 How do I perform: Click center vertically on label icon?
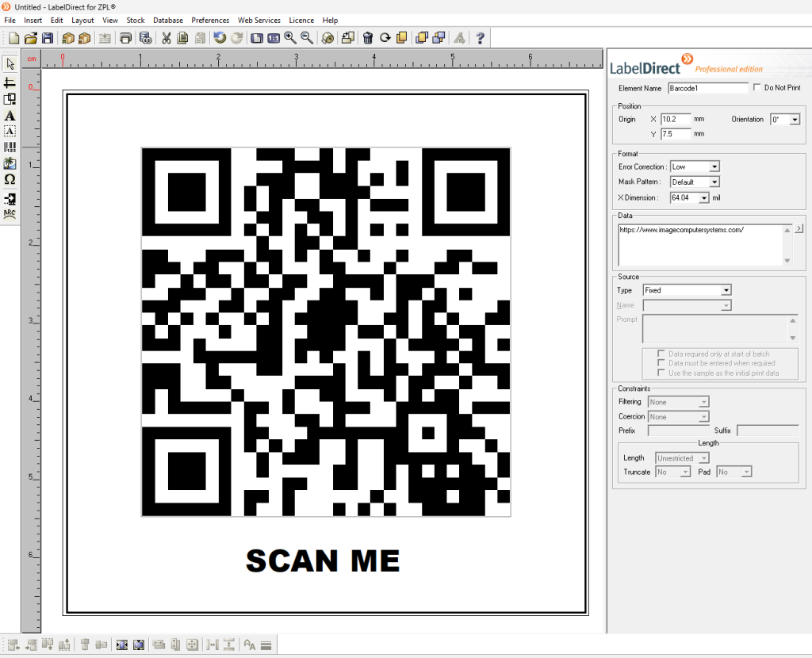point(138,645)
